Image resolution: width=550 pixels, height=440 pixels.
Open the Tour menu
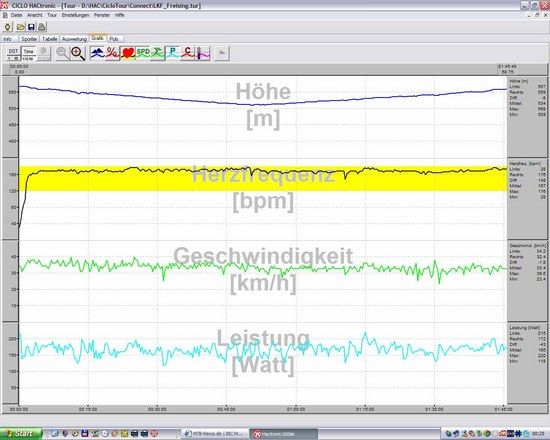(52, 15)
